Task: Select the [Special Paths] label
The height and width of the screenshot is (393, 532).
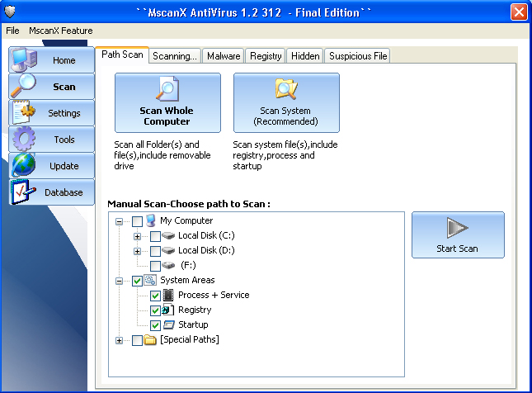Action: tap(190, 339)
